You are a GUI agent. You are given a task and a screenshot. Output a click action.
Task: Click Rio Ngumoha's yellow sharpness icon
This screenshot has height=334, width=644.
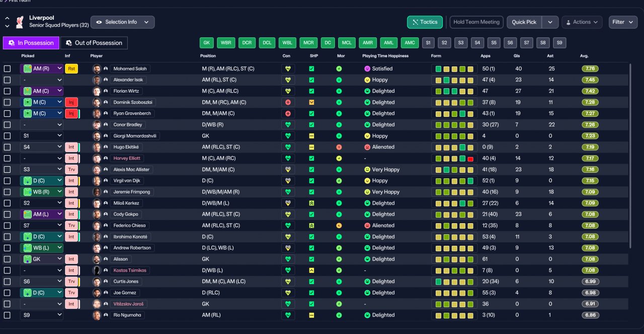point(311,315)
